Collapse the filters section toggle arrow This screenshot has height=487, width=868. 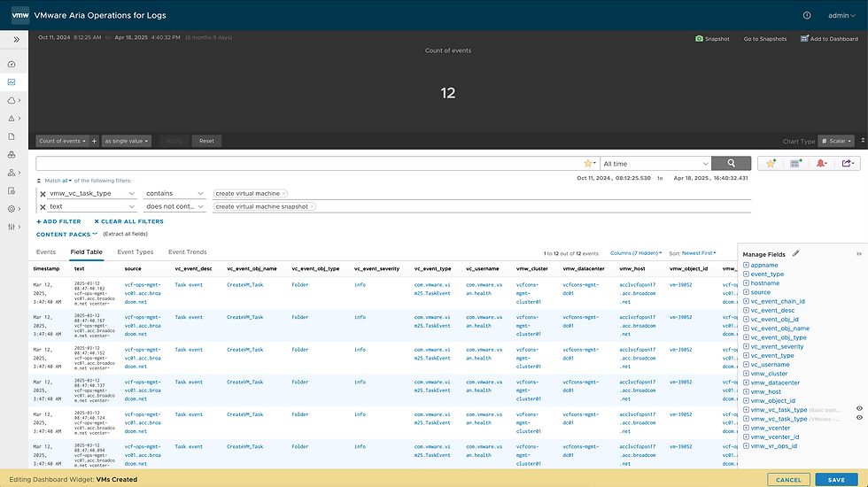point(39,181)
